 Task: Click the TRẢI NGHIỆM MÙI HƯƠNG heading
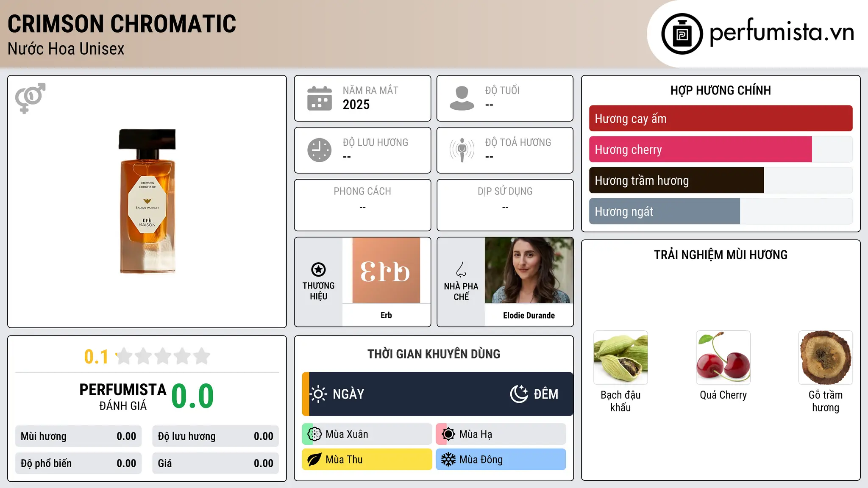pos(721,255)
